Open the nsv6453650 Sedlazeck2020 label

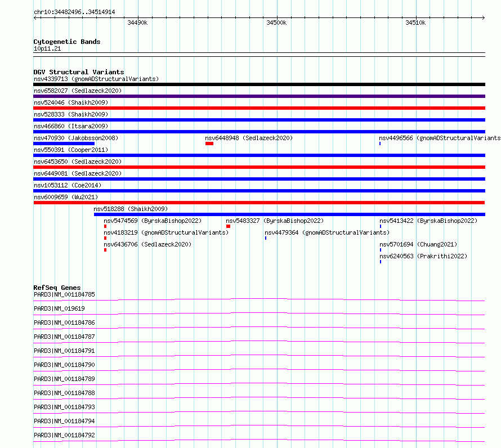tap(78, 162)
